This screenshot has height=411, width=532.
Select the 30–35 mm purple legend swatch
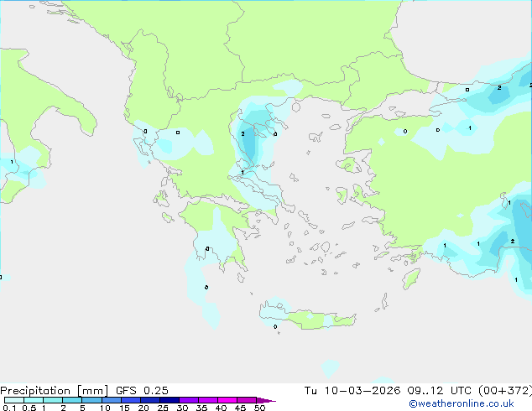tap(189, 400)
